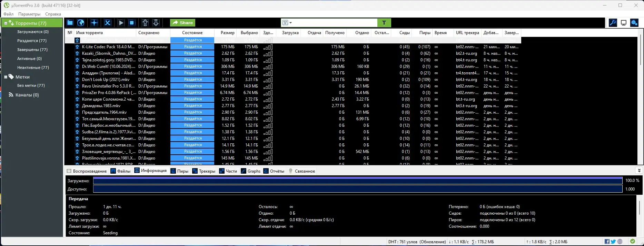The height and width of the screenshot is (246, 644).
Task: Sort by Состояние column header
Action: click(192, 33)
